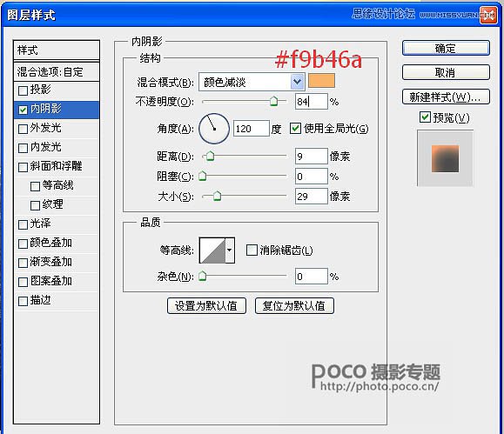Toggle the 预览 preview checkbox
This screenshot has height=434, width=504.
(425, 117)
